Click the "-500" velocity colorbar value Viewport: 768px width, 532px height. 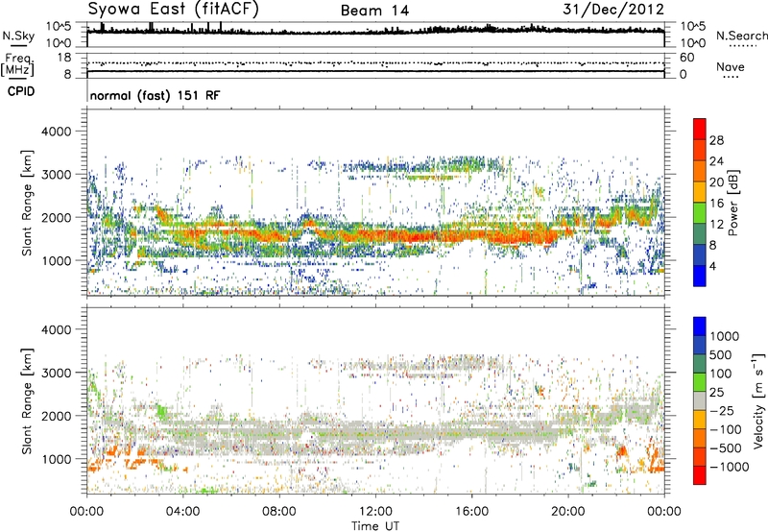click(726, 447)
